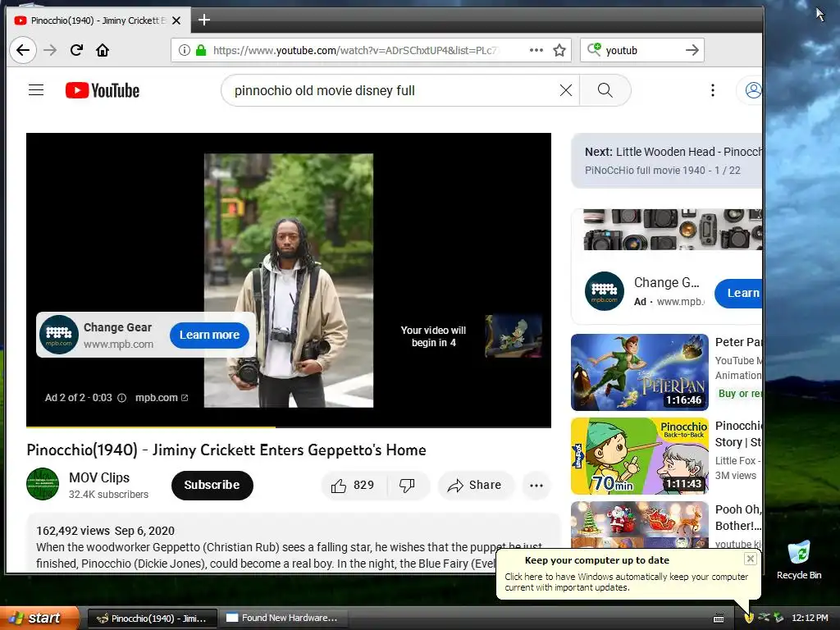Click the Change Gear ad logo in sidebar
The height and width of the screenshot is (630, 840).
605,291
